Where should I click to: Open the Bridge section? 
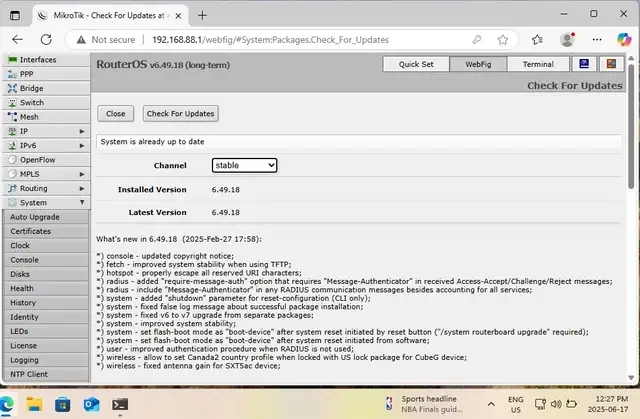(x=46, y=88)
